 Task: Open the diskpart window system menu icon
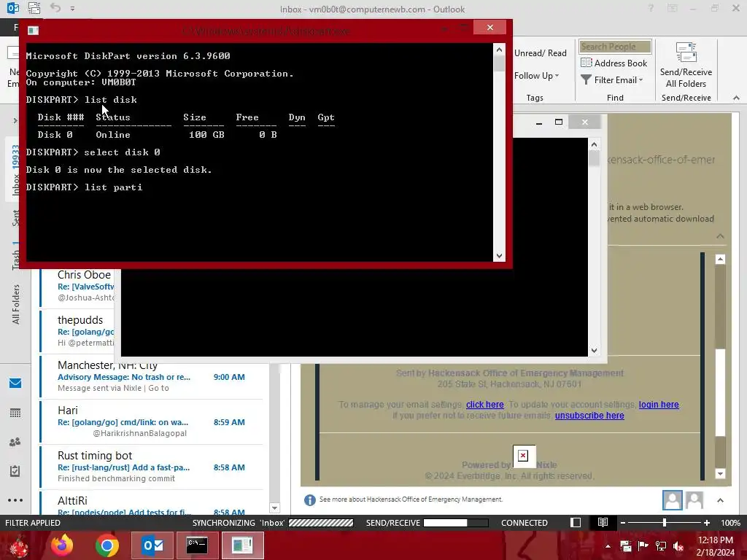click(x=33, y=31)
